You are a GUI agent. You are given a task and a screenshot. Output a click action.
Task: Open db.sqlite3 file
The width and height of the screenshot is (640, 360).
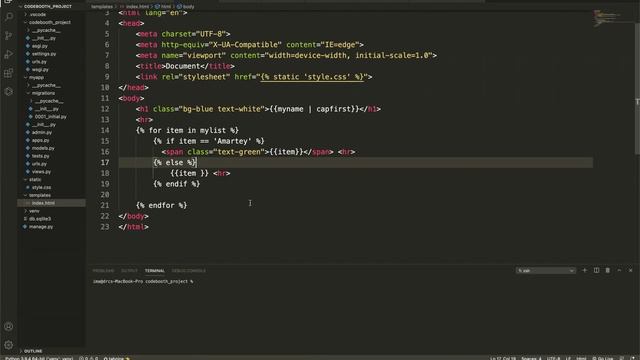tap(40, 219)
